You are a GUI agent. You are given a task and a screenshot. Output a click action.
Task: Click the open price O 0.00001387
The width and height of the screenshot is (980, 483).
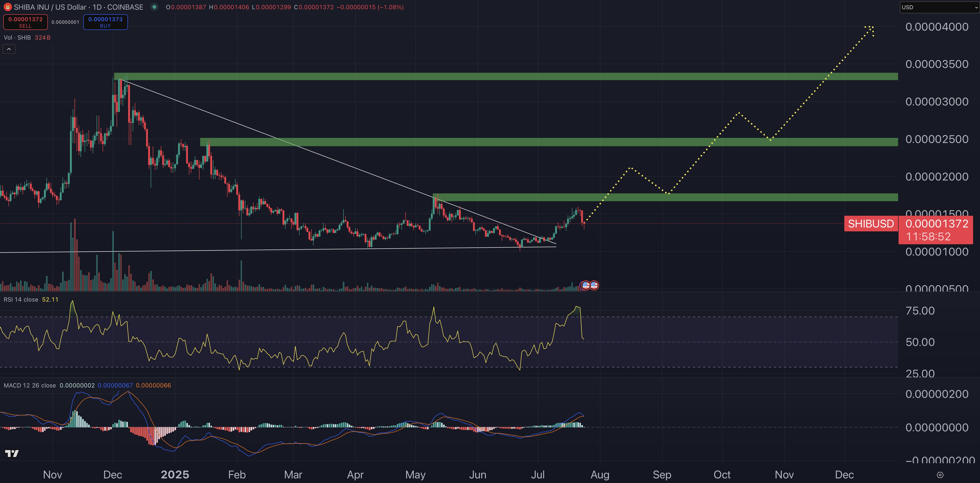click(186, 7)
